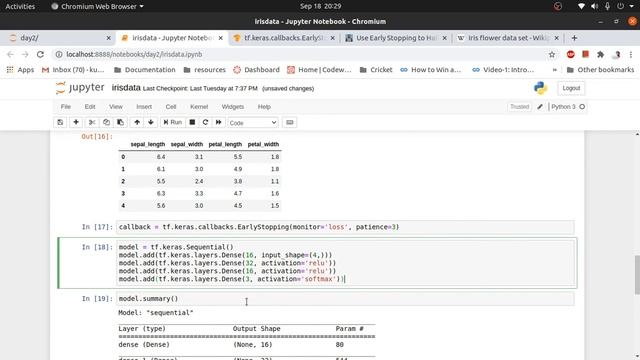Open the Help menu
This screenshot has width=640, height=360.
click(x=264, y=107)
